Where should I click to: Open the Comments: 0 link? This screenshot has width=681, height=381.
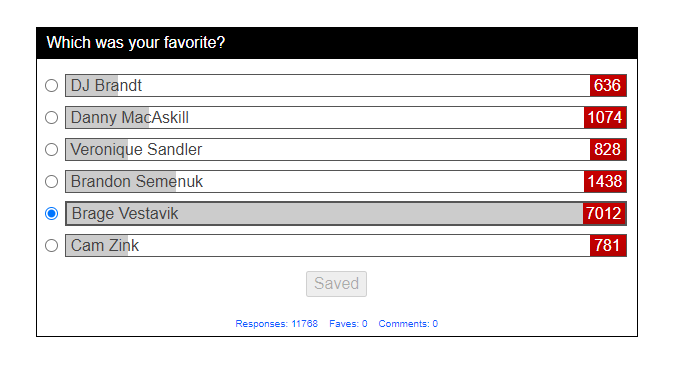(408, 324)
